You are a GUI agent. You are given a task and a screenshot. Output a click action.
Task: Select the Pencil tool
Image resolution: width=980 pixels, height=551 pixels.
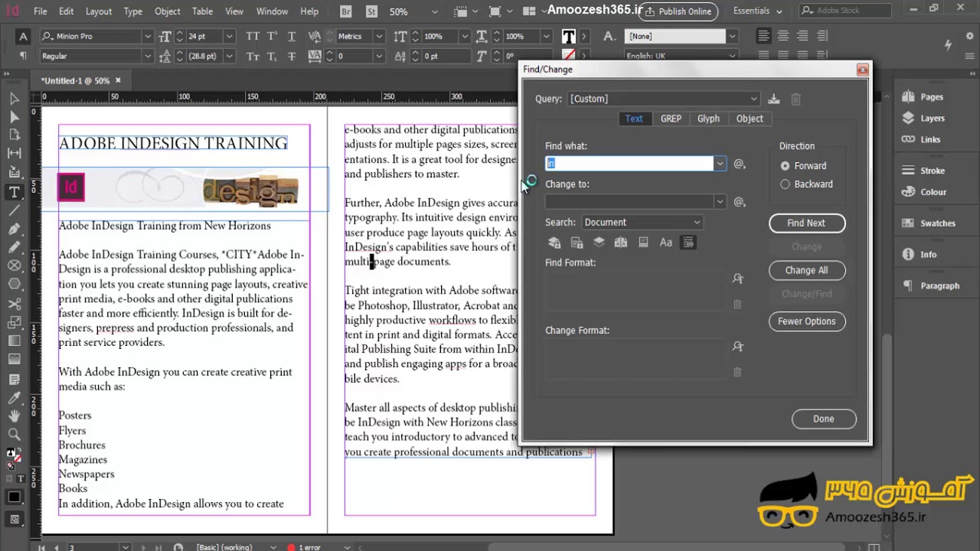pos(14,247)
